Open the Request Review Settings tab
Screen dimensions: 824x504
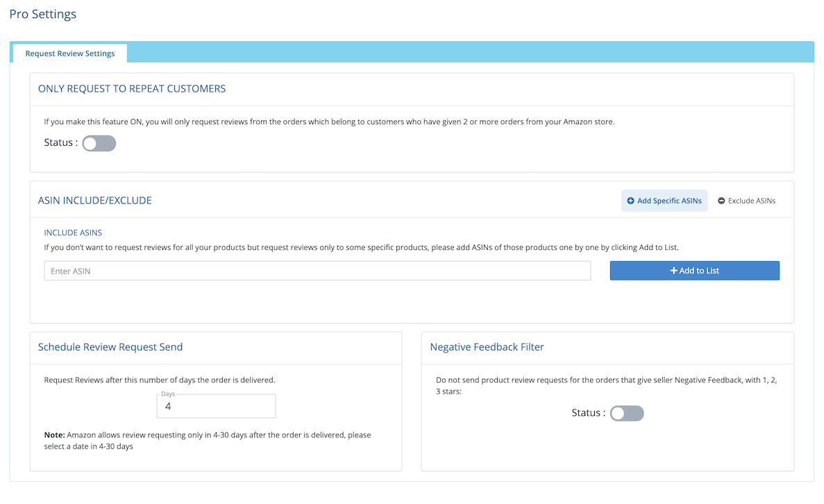[x=70, y=53]
